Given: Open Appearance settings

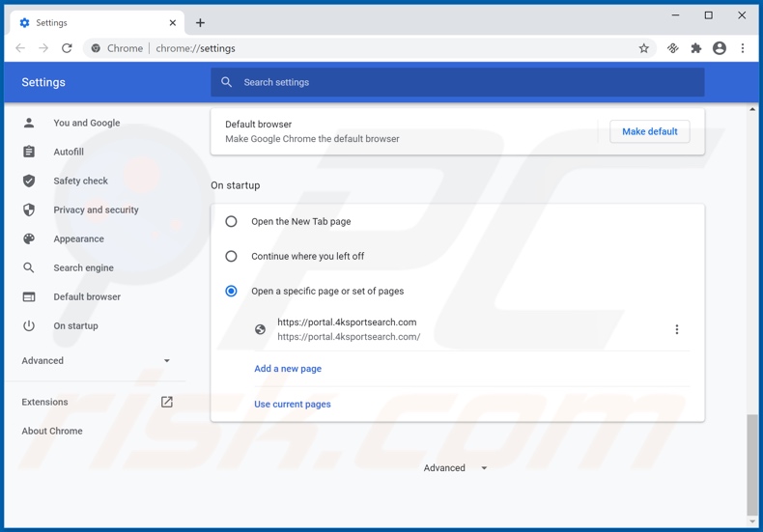Looking at the screenshot, I should (x=79, y=238).
